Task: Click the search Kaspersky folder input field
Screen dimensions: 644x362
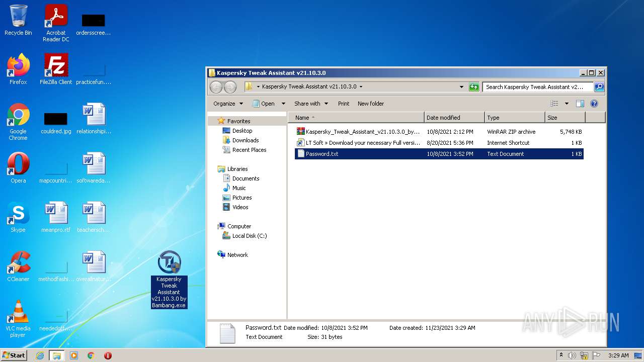Action: (538, 87)
